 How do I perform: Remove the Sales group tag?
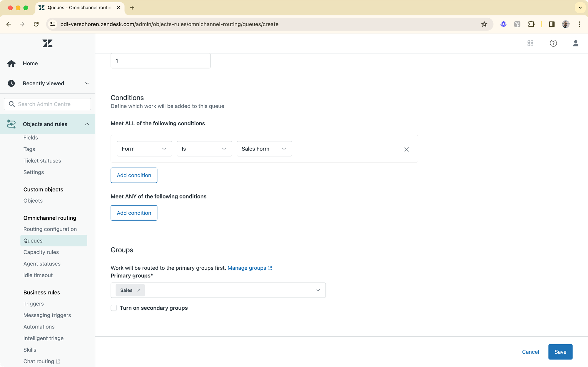(x=139, y=290)
